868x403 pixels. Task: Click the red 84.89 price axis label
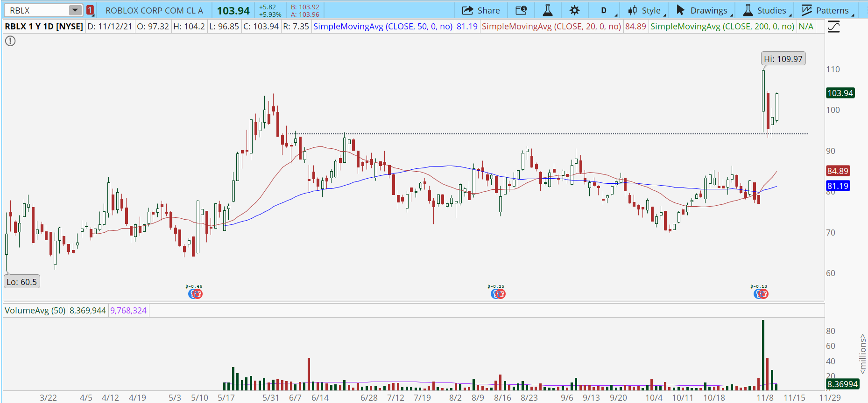point(838,171)
